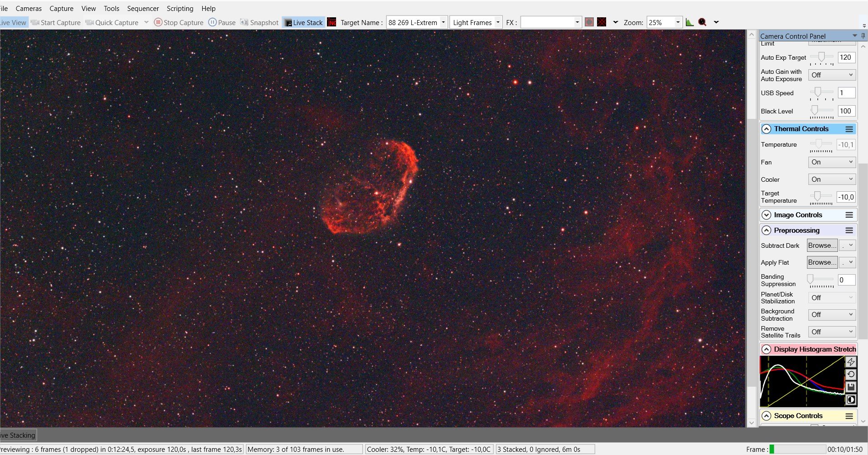This screenshot has width=868, height=455.
Task: Open the Preprocessing hamburger menu
Action: (849, 230)
